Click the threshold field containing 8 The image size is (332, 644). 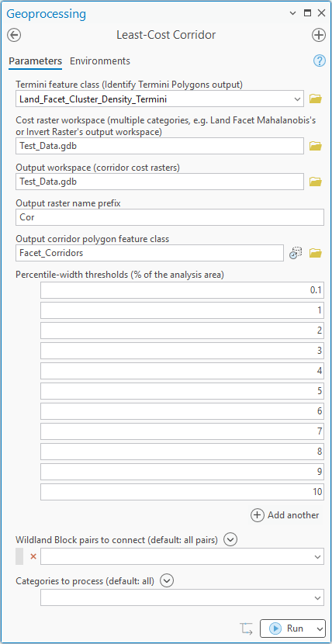coord(182,452)
